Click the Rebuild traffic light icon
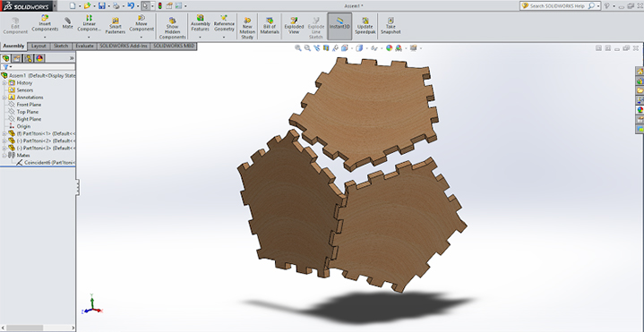 click(x=159, y=5)
